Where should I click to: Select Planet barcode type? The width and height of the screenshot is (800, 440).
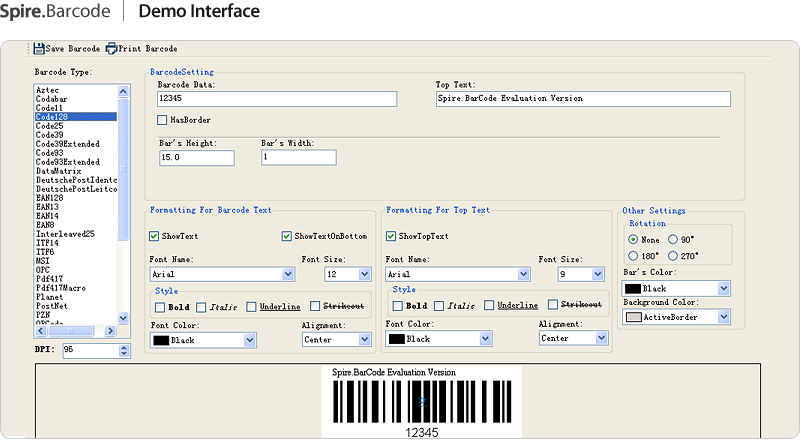point(49,297)
